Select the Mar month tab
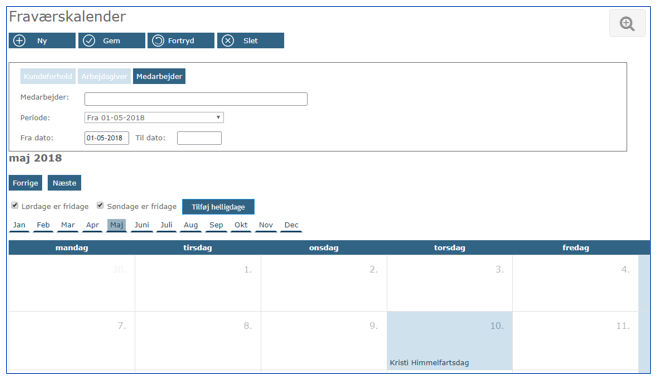 tap(68, 225)
